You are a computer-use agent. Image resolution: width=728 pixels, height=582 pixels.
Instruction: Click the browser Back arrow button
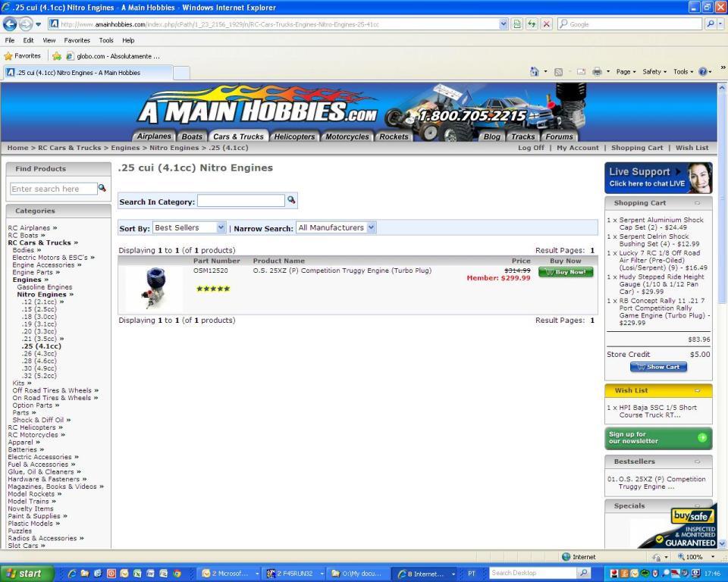click(x=10, y=23)
